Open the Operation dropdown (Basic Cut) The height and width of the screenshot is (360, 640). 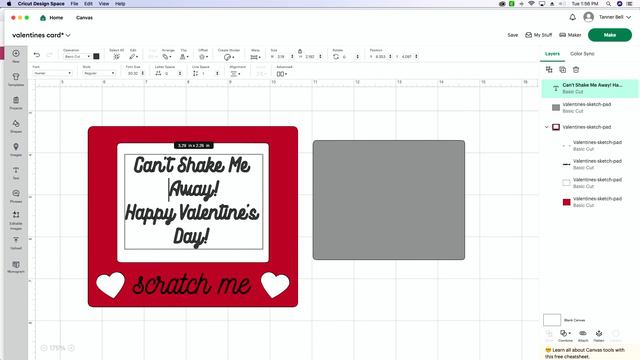coord(77,56)
